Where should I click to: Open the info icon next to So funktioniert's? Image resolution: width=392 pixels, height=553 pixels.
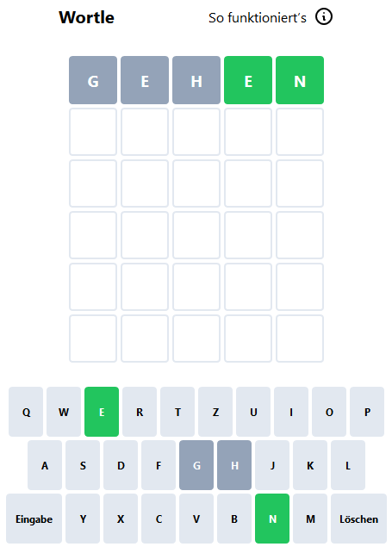tap(324, 16)
